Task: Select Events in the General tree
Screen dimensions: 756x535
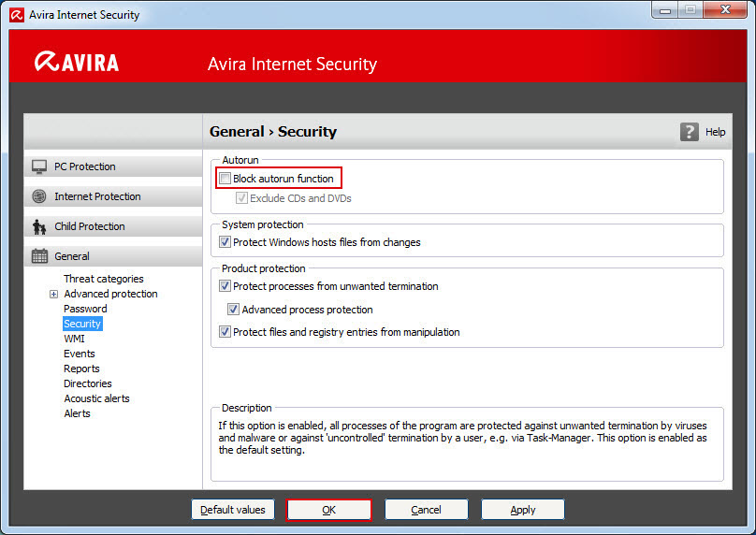Action: click(80, 354)
